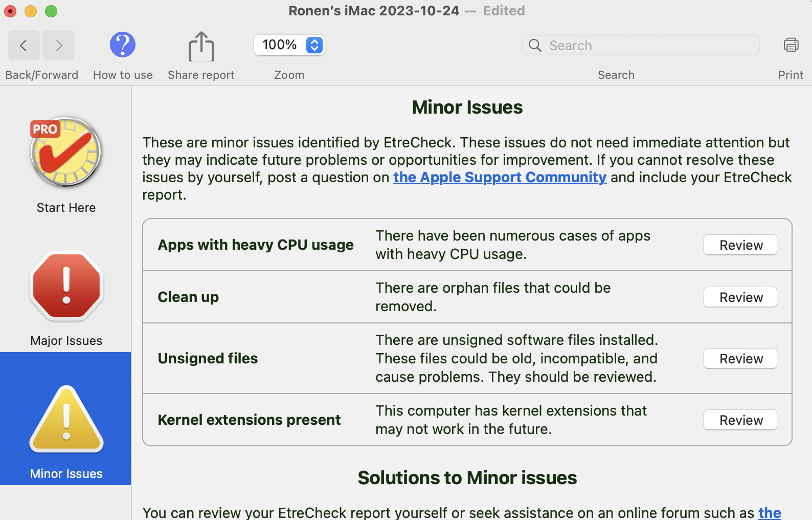The width and height of the screenshot is (812, 520).
Task: Click the orphan files description text
Action: (x=493, y=297)
